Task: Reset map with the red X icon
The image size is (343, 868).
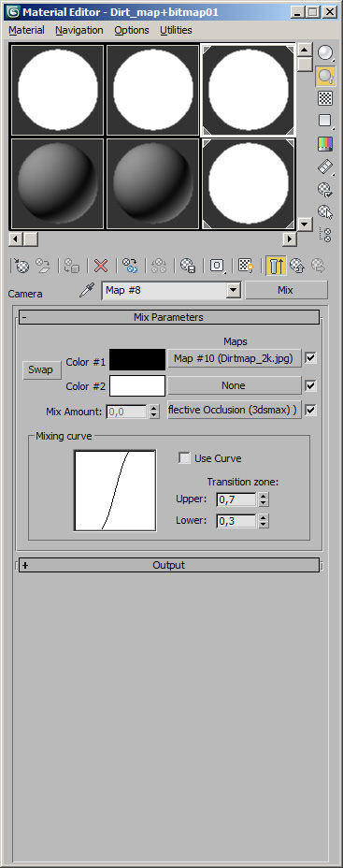Action: tap(101, 266)
